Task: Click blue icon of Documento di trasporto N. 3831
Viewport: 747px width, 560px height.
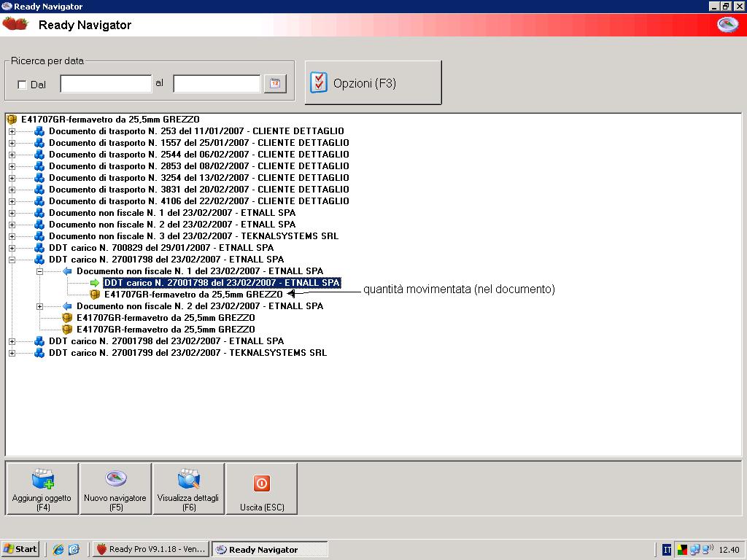Action: coord(39,190)
